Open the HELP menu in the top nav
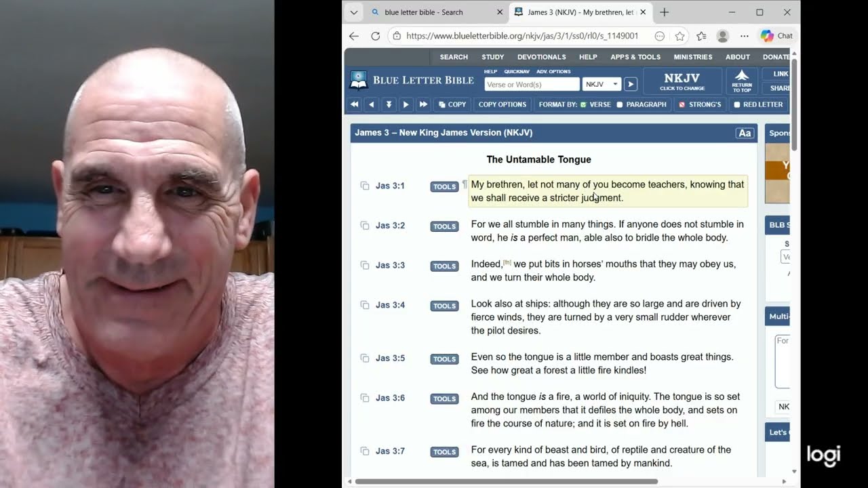Screen dimensions: 868x488 [588, 57]
